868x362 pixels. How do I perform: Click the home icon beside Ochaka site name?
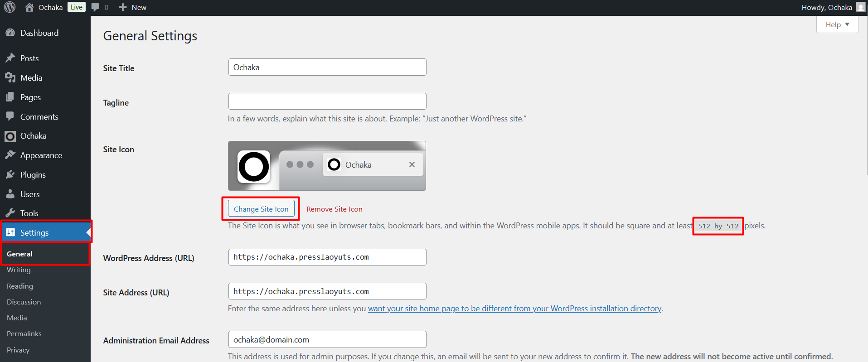point(29,7)
